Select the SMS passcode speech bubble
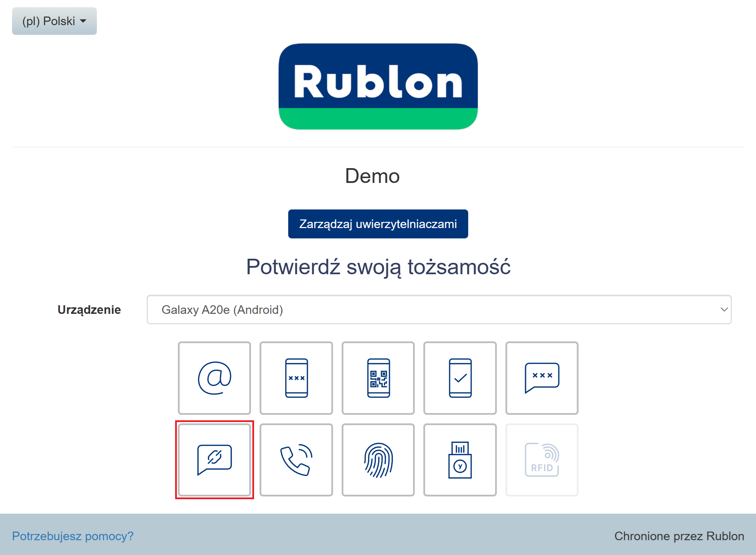This screenshot has height=555, width=756. pos(542,378)
